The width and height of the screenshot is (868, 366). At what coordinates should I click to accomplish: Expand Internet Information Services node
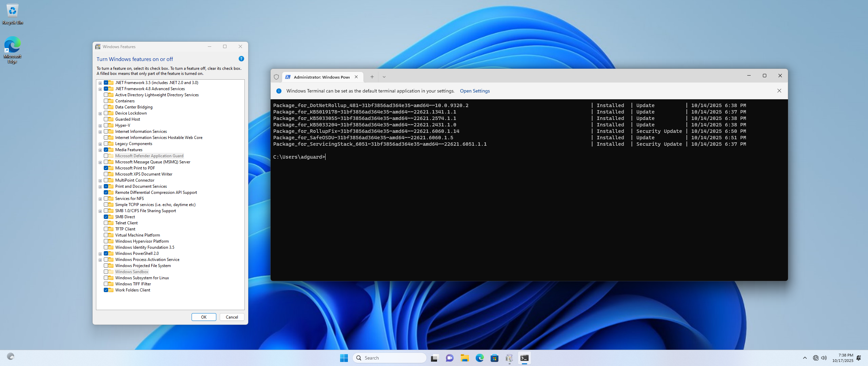100,132
